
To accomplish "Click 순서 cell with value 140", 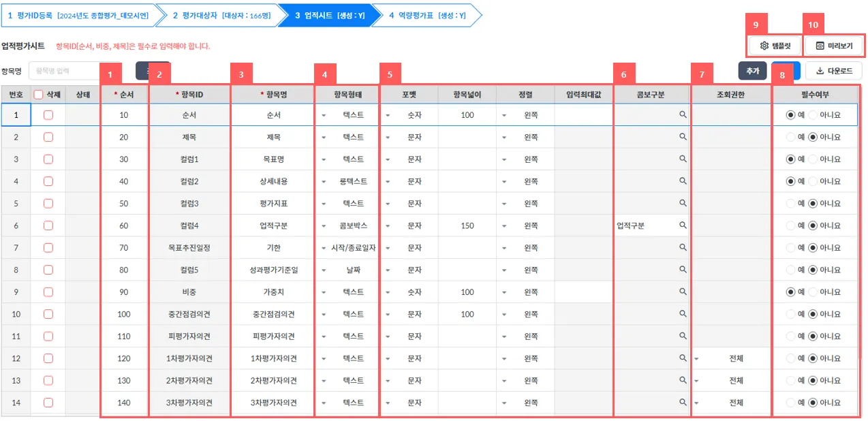I will pyautogui.click(x=124, y=403).
